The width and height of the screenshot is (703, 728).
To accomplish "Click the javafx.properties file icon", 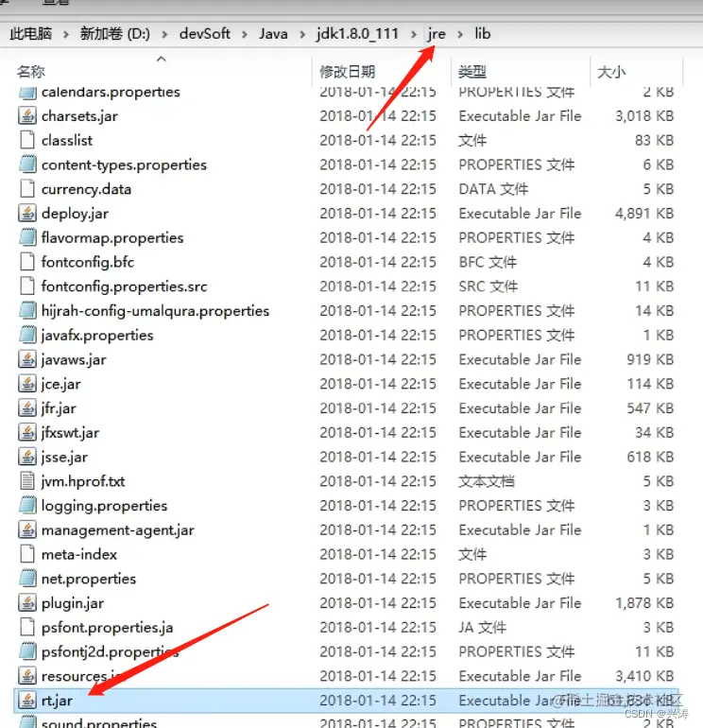I will point(26,336).
